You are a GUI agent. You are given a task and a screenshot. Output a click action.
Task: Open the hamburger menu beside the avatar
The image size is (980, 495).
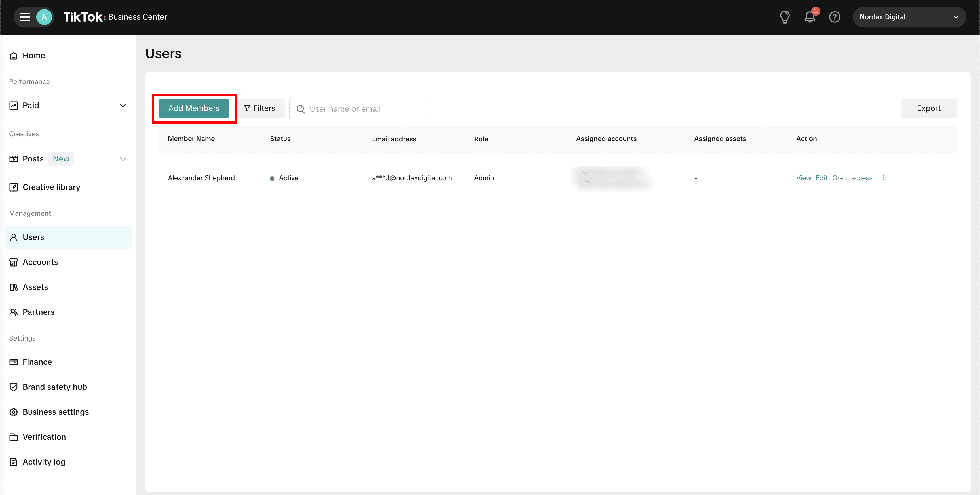[24, 17]
